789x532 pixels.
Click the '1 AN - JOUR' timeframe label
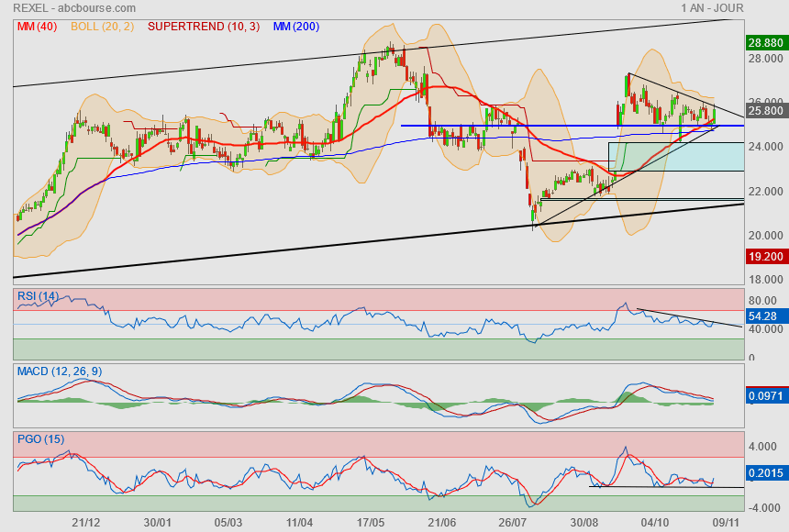712,8
